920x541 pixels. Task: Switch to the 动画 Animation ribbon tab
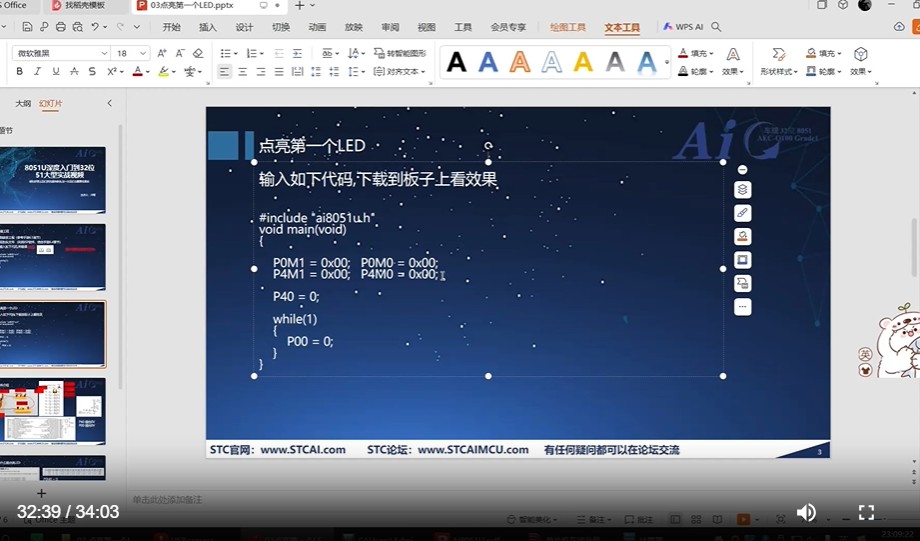[x=317, y=27]
